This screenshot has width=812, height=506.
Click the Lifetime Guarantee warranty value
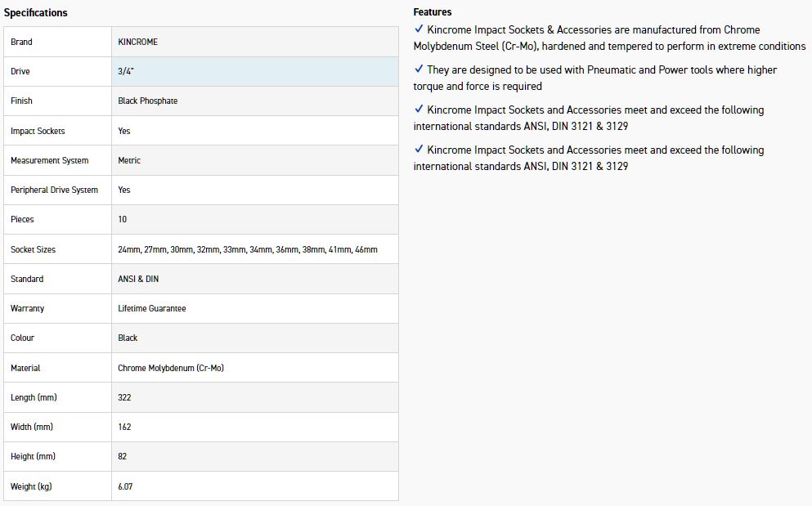click(x=151, y=308)
